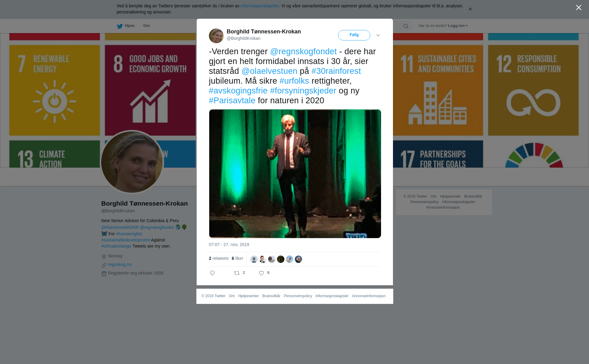Dismiss the cookie notice banner
This screenshot has height=364, width=589.
470,9
